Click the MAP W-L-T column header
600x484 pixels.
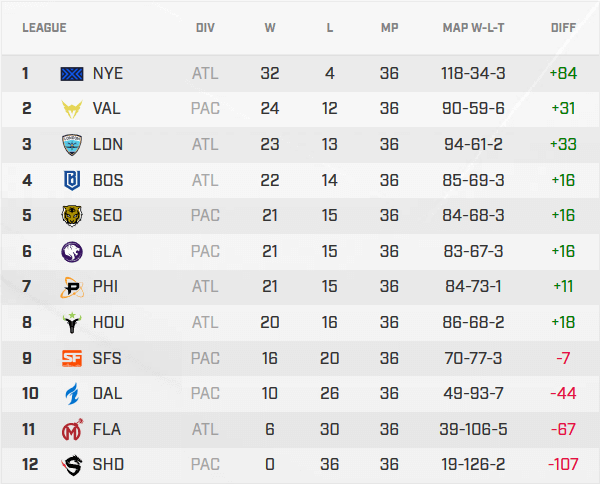click(473, 28)
